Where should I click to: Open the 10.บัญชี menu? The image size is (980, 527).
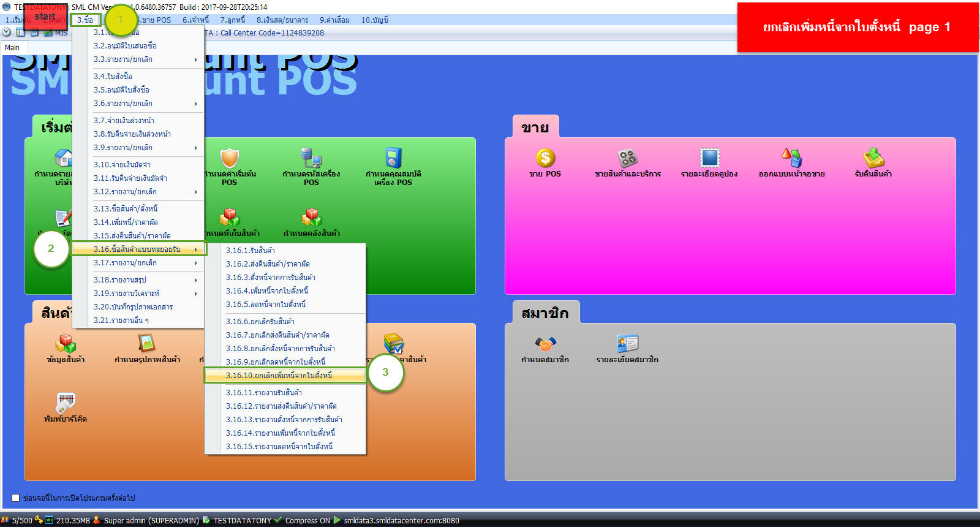click(x=374, y=20)
